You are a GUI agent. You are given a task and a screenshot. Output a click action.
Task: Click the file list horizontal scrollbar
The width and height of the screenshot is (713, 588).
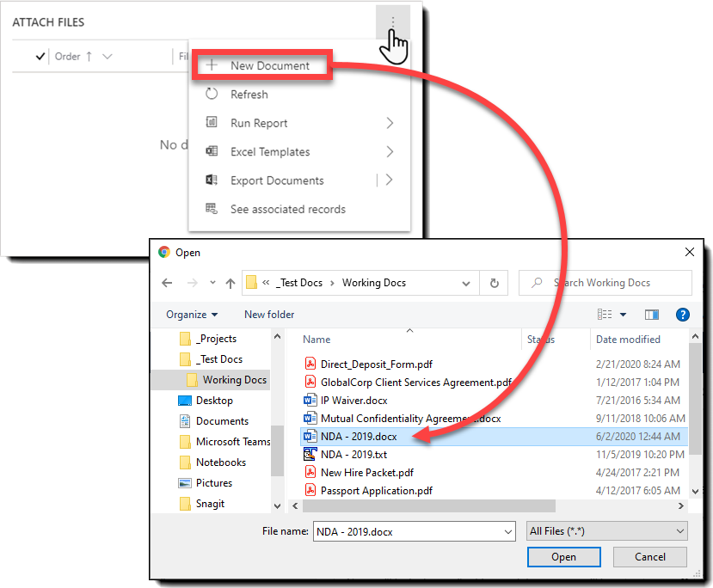pyautogui.click(x=429, y=505)
